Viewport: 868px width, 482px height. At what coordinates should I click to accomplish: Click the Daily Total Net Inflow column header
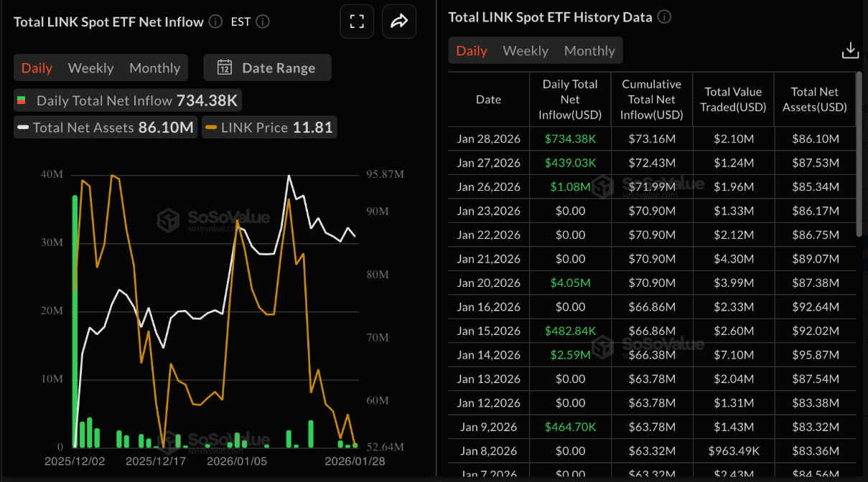tap(570, 100)
